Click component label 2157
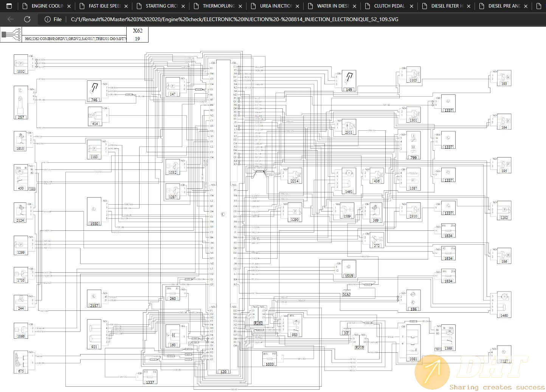 [94, 306]
